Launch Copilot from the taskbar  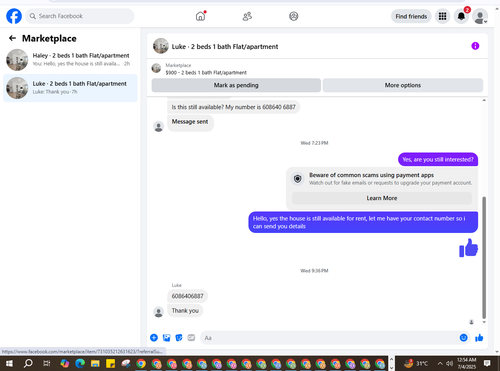pyautogui.click(x=65, y=363)
